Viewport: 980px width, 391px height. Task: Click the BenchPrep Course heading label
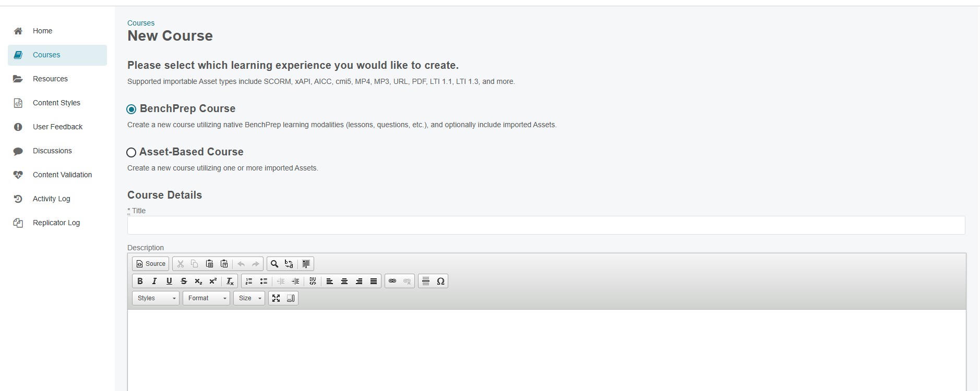pos(188,108)
